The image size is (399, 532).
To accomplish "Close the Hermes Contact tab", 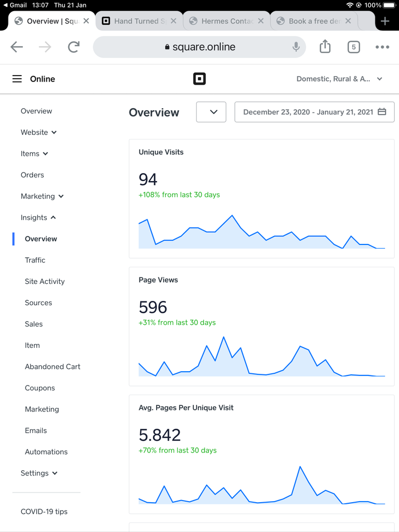I will [260, 21].
